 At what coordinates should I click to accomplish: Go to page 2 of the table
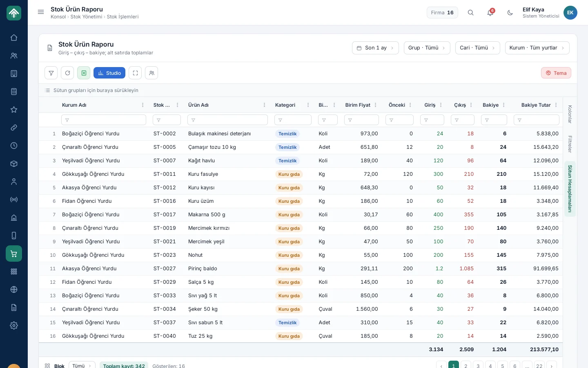click(466, 366)
